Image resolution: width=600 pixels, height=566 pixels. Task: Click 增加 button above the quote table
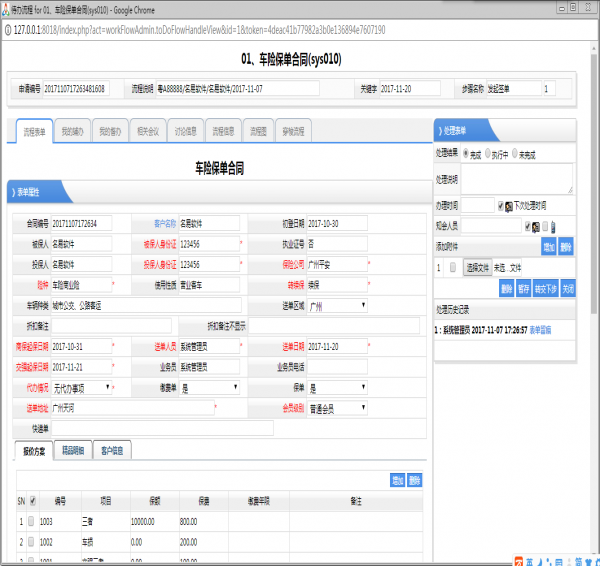pyautogui.click(x=398, y=480)
